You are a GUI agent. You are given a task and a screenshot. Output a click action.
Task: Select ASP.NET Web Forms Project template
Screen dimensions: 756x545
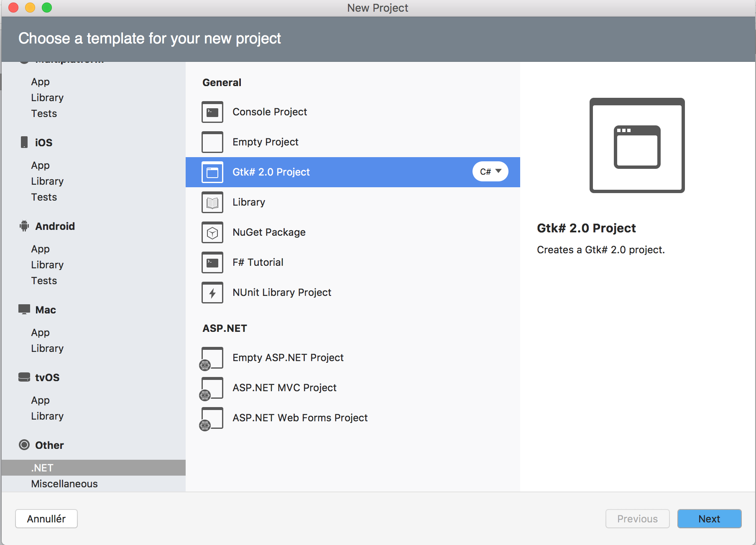[353, 418]
